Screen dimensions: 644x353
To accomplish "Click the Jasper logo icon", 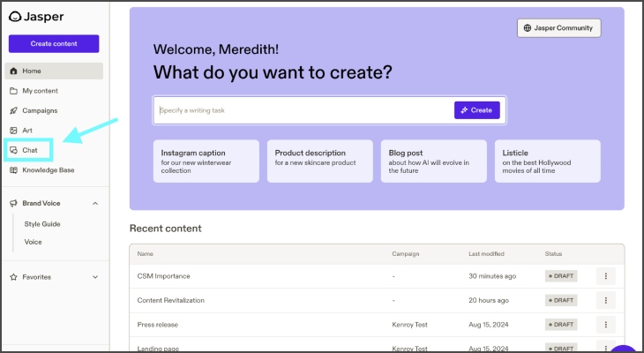I will point(14,16).
